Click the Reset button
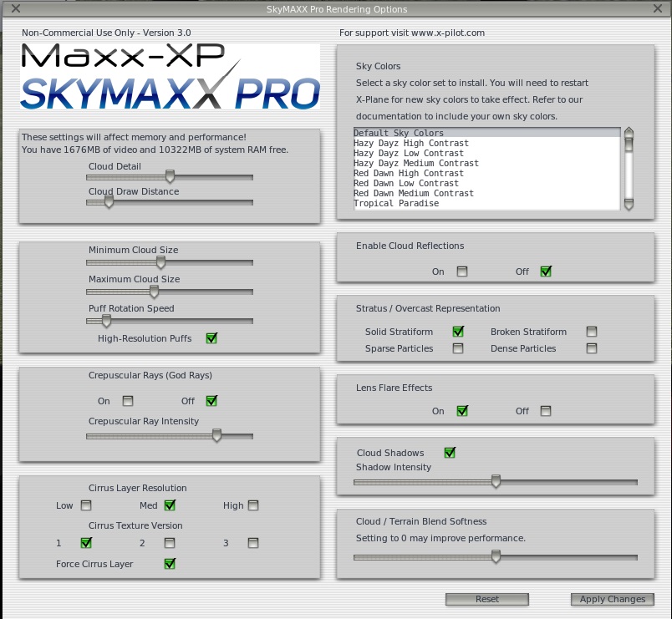Screen dimensions: 672x619 click(x=487, y=599)
